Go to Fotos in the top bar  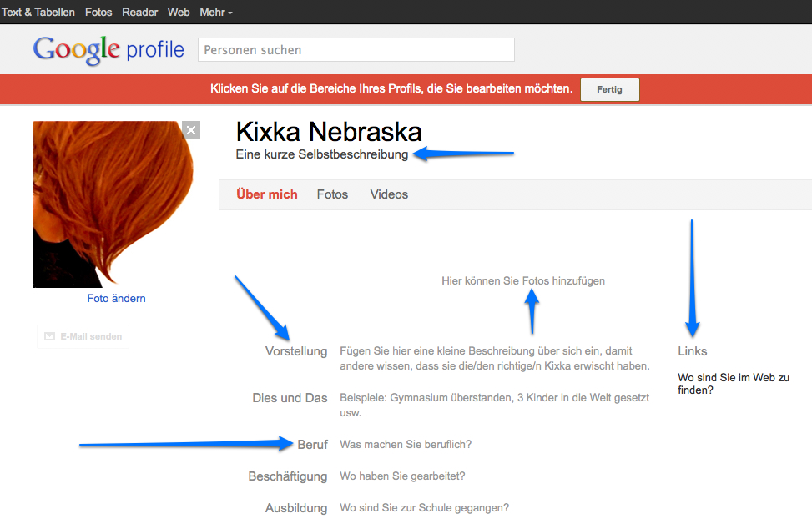[98, 12]
